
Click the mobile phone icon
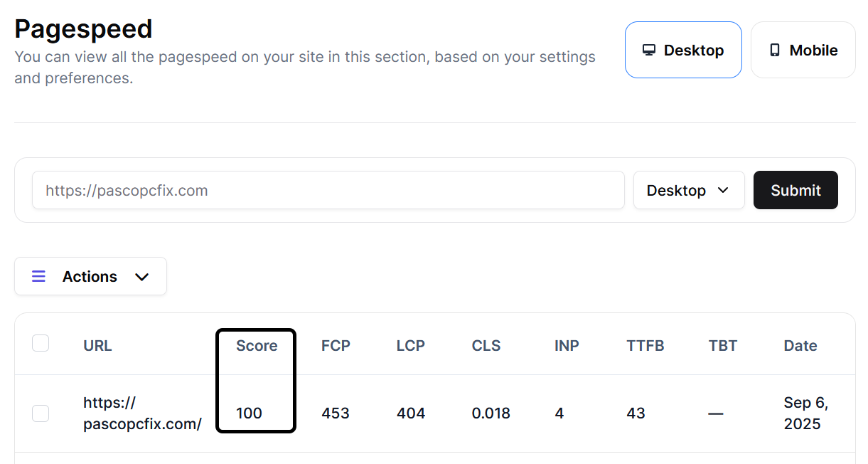pos(775,51)
